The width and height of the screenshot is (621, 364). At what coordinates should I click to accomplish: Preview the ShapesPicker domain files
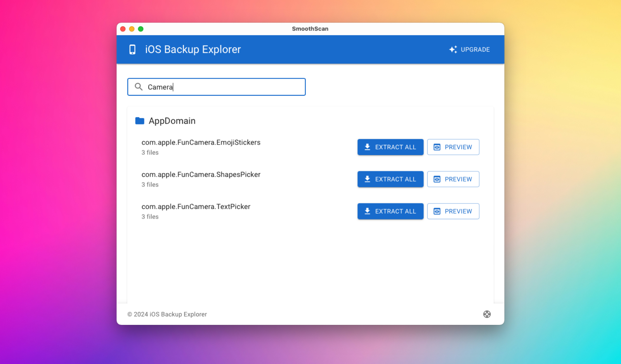pyautogui.click(x=453, y=179)
